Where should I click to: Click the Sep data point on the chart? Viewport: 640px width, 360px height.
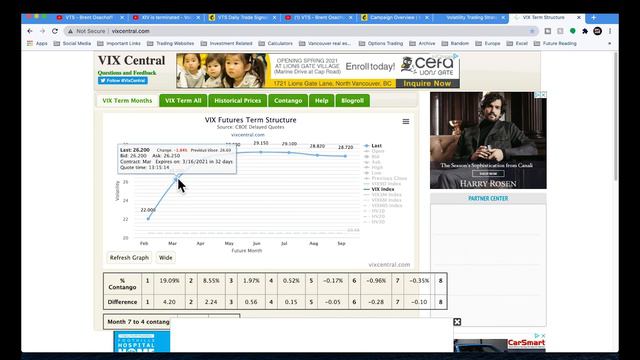point(346,156)
